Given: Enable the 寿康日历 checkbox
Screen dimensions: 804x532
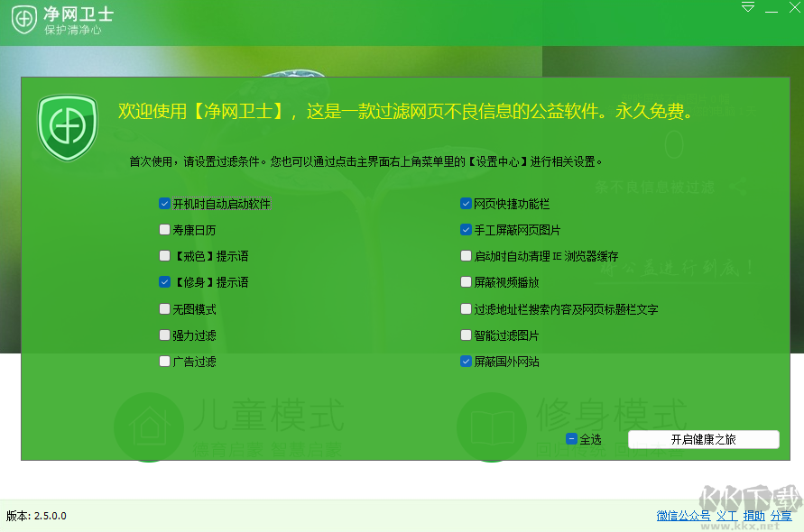Looking at the screenshot, I should pyautogui.click(x=164, y=230).
